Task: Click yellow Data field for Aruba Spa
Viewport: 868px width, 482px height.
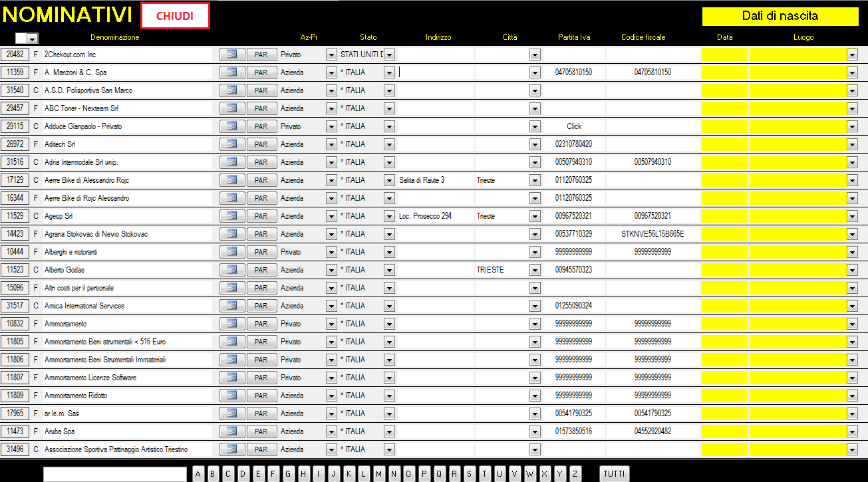Action: (725, 431)
